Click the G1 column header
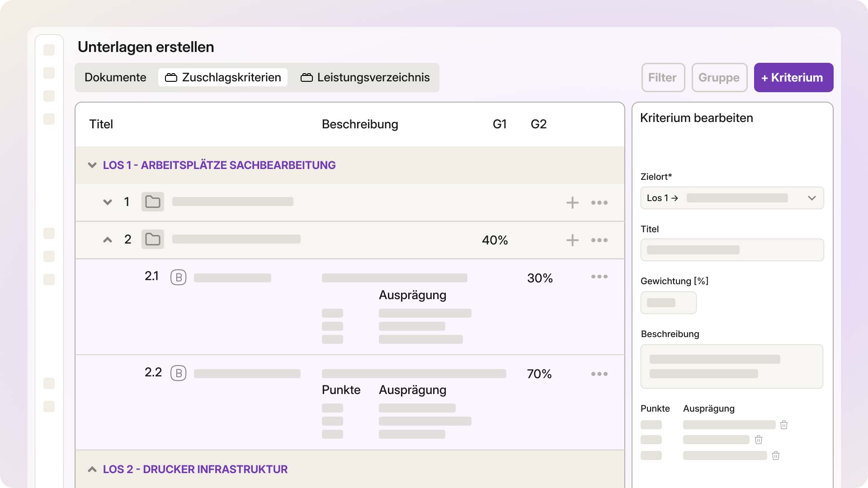 pyautogui.click(x=500, y=124)
